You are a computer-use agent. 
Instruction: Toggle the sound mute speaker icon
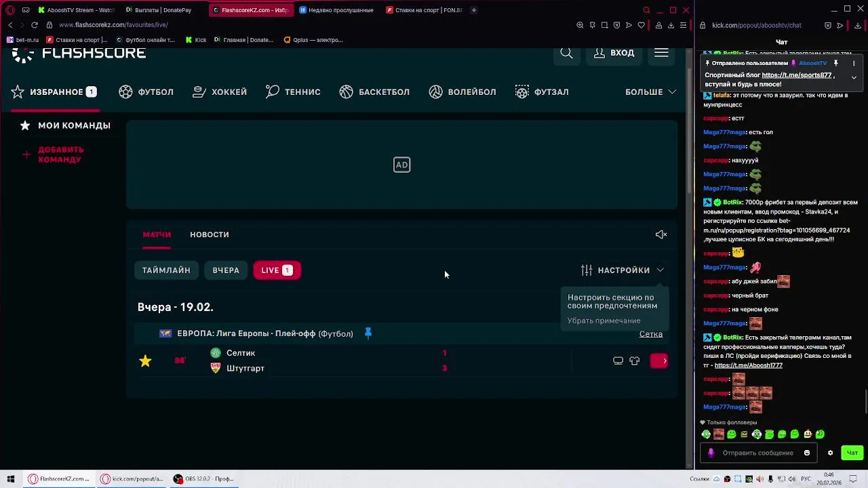coord(661,235)
